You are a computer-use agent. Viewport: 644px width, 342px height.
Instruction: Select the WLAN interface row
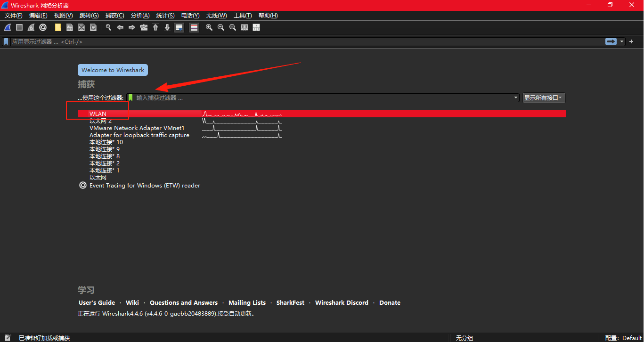[x=322, y=114]
